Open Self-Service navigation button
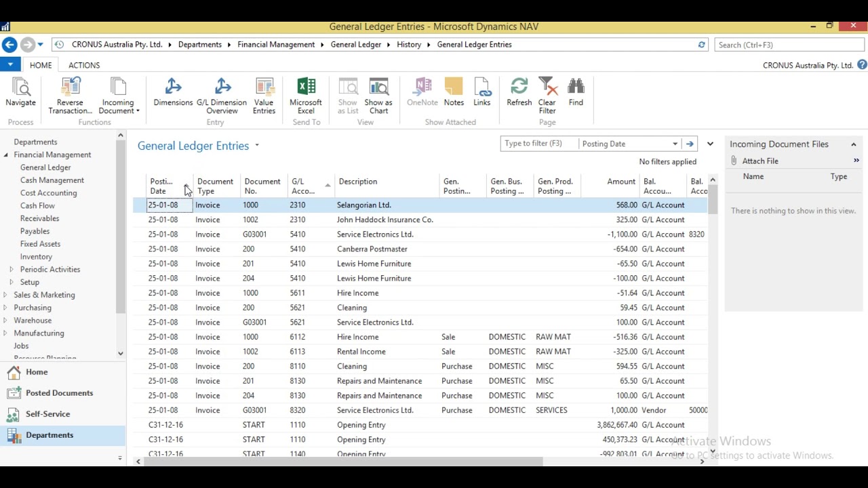 (x=62, y=414)
